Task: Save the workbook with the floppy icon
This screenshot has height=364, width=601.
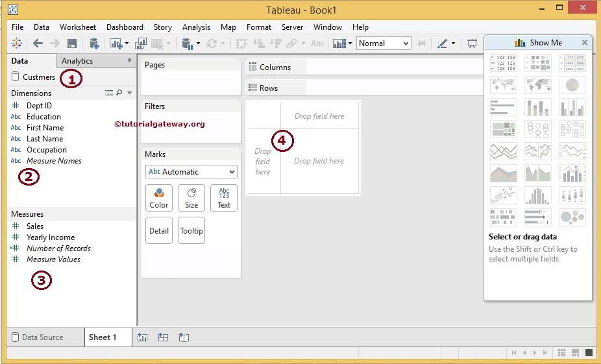Action: coord(71,43)
